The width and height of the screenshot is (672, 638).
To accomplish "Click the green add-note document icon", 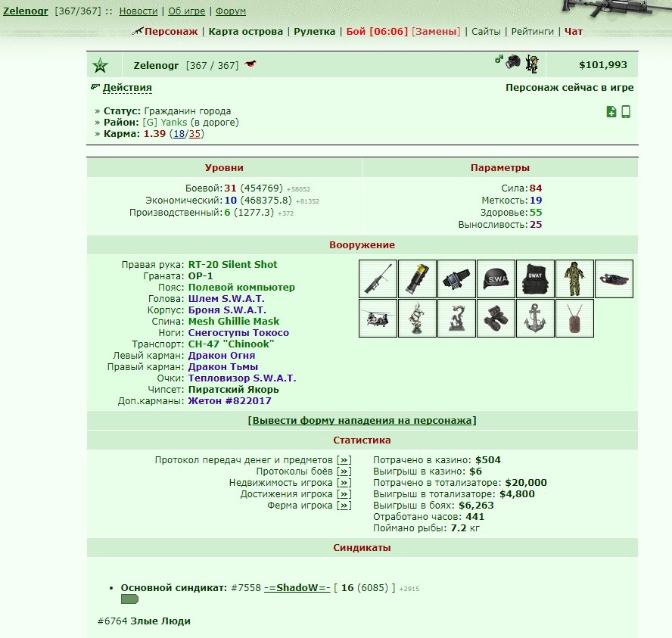I will pyautogui.click(x=611, y=112).
